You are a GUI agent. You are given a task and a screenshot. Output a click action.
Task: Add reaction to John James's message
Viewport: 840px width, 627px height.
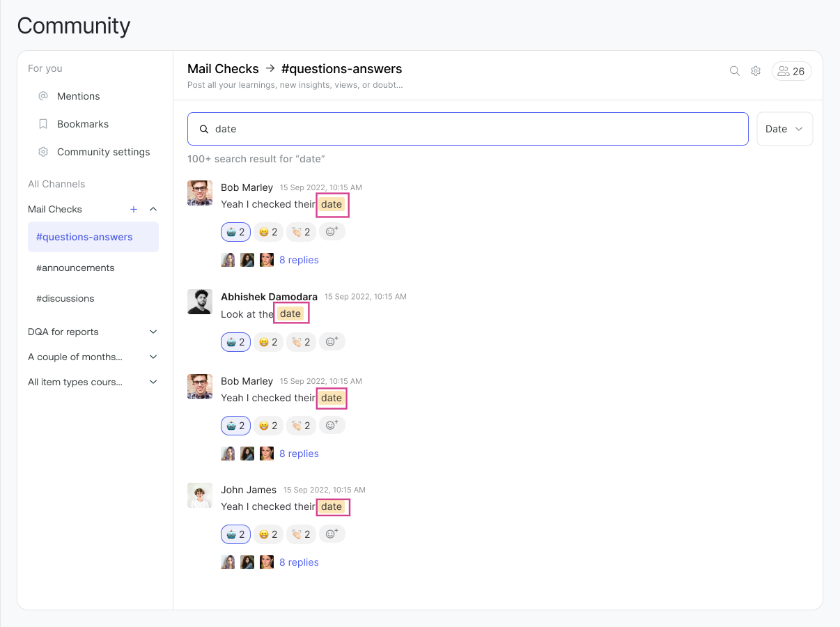pyautogui.click(x=332, y=534)
